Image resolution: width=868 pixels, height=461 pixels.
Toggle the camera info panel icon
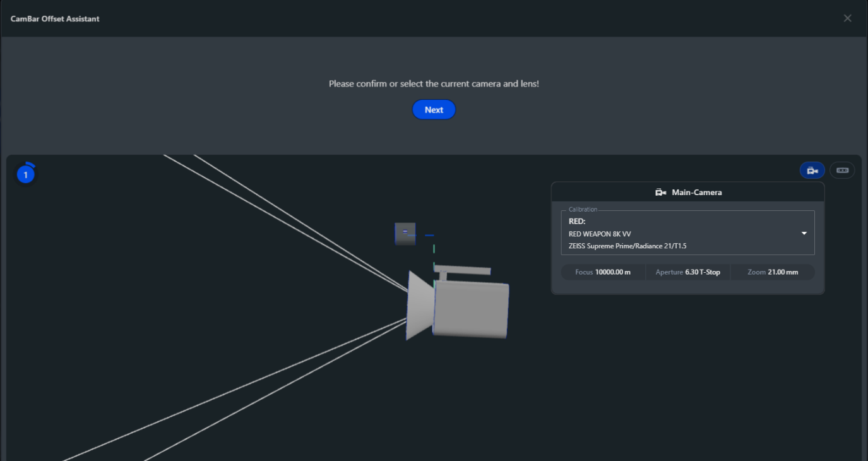812,171
